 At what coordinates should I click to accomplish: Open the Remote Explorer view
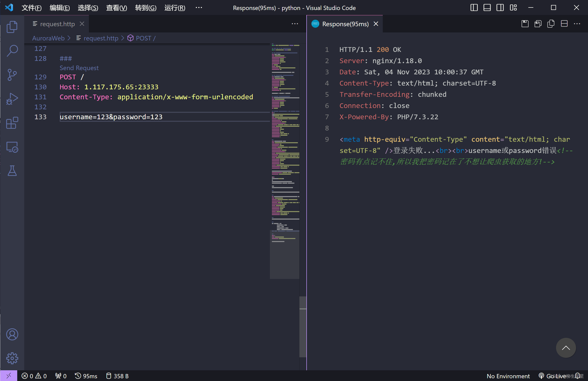pyautogui.click(x=12, y=147)
